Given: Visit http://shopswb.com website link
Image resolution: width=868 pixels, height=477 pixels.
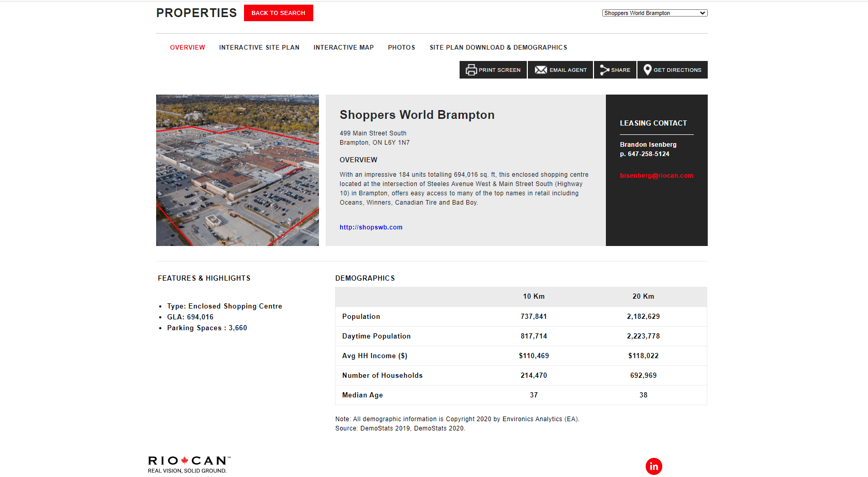Looking at the screenshot, I should (x=371, y=227).
